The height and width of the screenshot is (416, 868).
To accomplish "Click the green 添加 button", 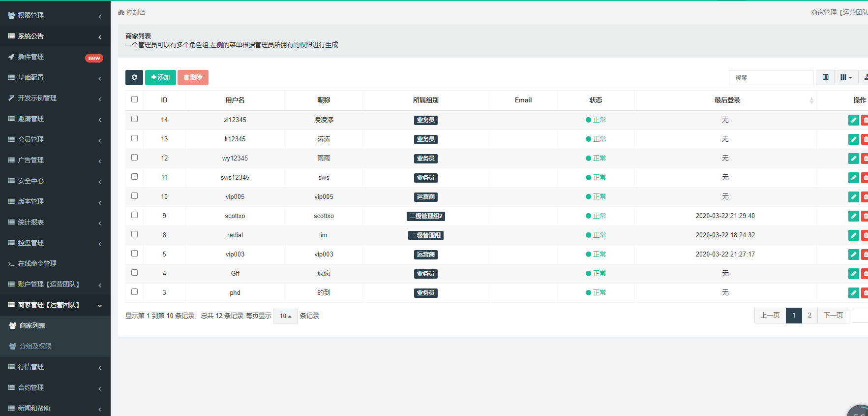I will click(x=160, y=77).
